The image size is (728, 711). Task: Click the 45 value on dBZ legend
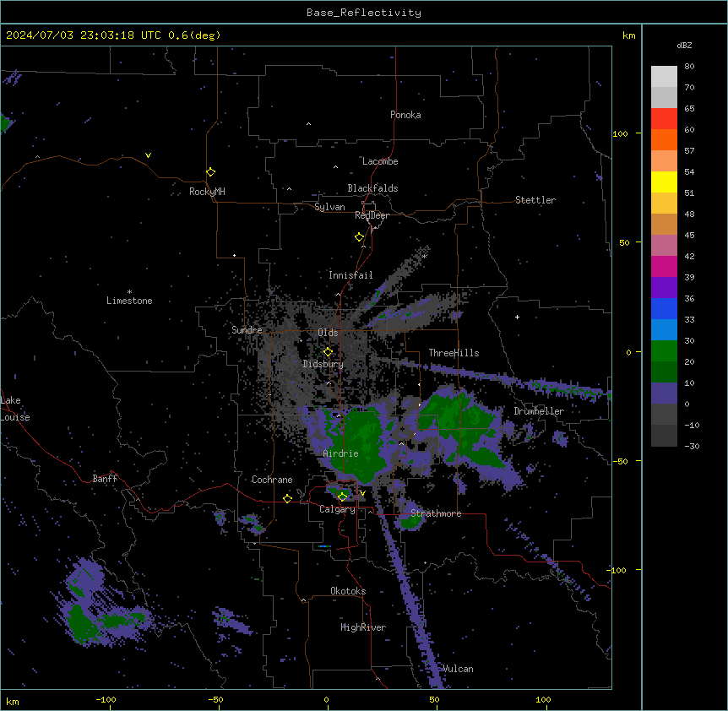coord(689,235)
